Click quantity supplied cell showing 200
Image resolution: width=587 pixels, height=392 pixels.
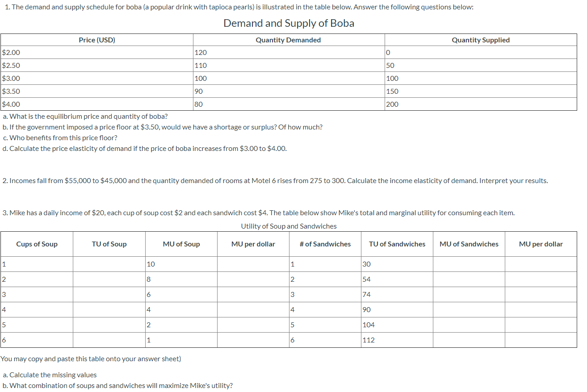pyautogui.click(x=481, y=104)
